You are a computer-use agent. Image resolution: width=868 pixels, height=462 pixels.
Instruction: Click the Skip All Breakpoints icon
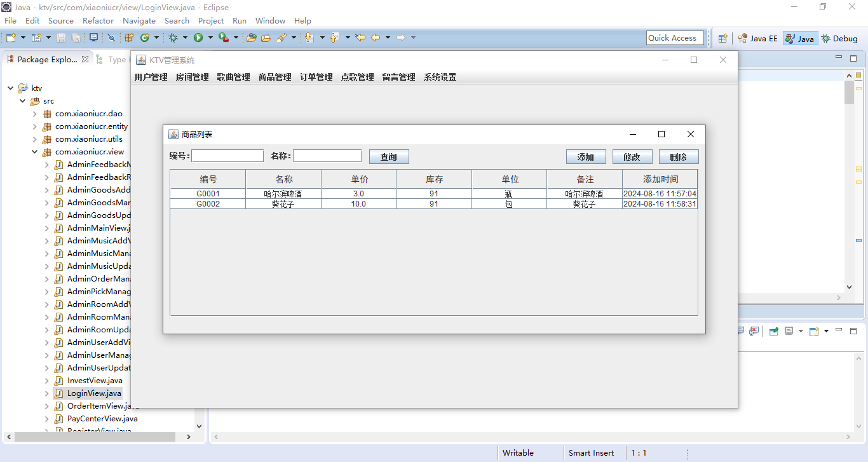pos(111,38)
